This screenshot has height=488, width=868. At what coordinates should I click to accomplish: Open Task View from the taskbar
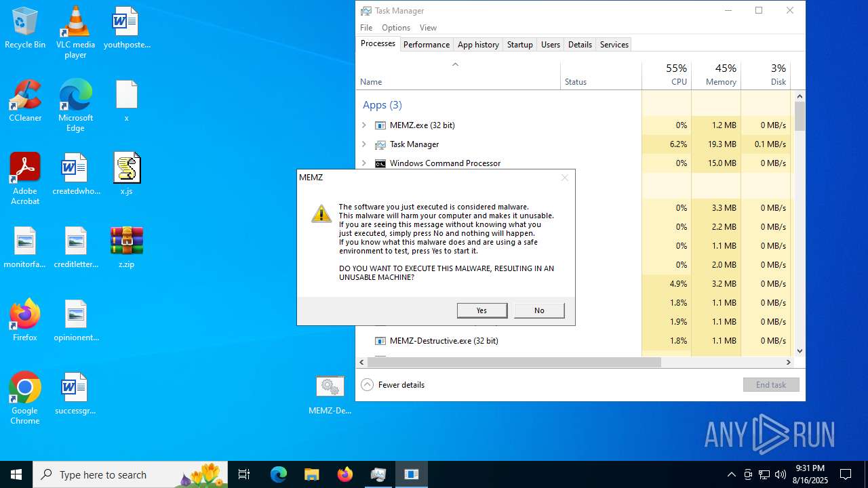pos(244,474)
